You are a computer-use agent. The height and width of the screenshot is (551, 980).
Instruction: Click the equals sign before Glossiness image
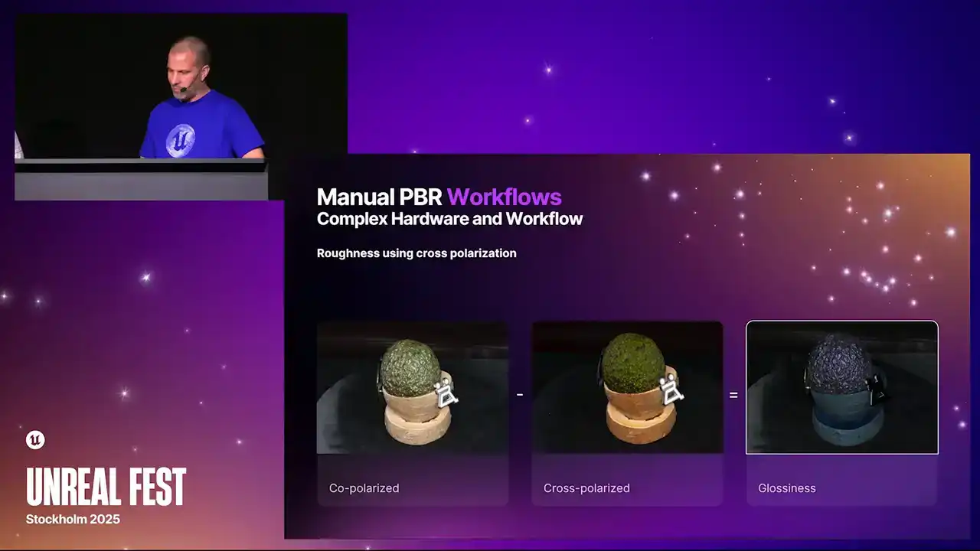pos(733,396)
